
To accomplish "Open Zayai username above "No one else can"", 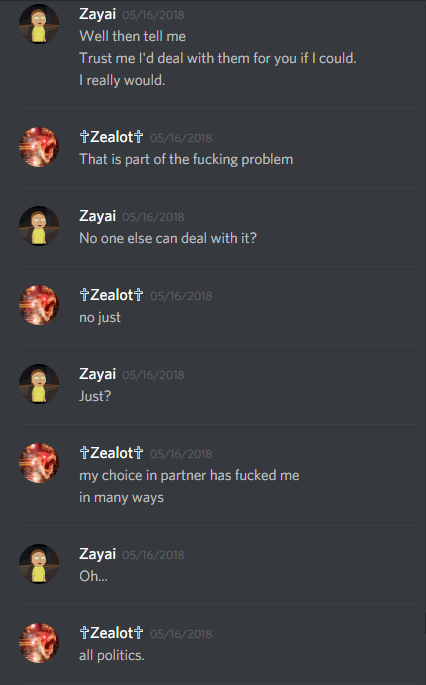I will point(97,216).
